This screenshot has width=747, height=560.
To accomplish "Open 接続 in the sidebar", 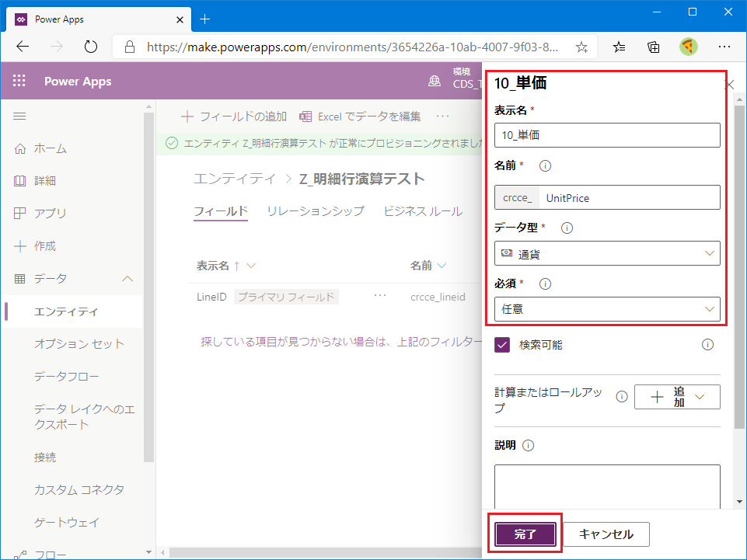I will click(45, 457).
